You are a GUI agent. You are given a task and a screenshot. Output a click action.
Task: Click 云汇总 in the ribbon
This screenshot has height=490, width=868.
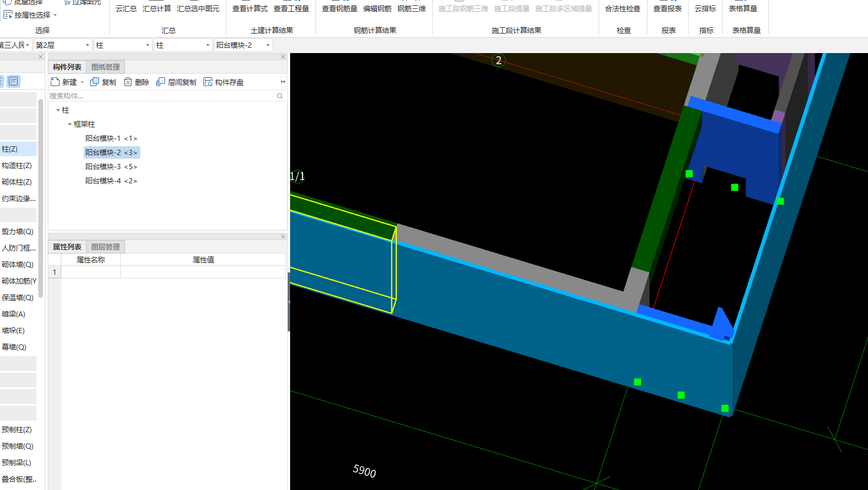point(126,8)
